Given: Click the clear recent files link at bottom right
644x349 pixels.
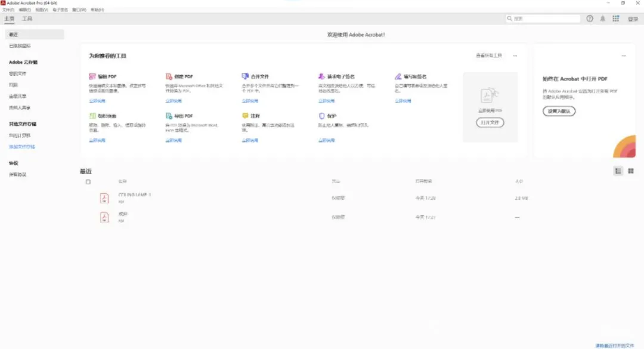Looking at the screenshot, I should (x=614, y=345).
